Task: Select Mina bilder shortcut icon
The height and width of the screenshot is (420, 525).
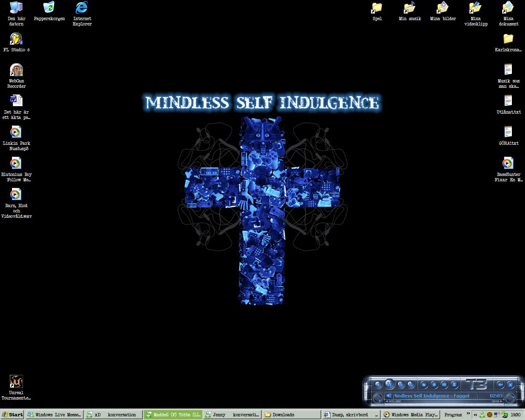Action: (x=443, y=8)
